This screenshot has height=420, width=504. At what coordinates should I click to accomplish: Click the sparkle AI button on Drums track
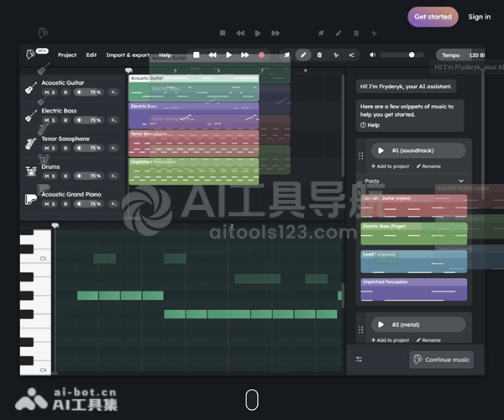113,176
